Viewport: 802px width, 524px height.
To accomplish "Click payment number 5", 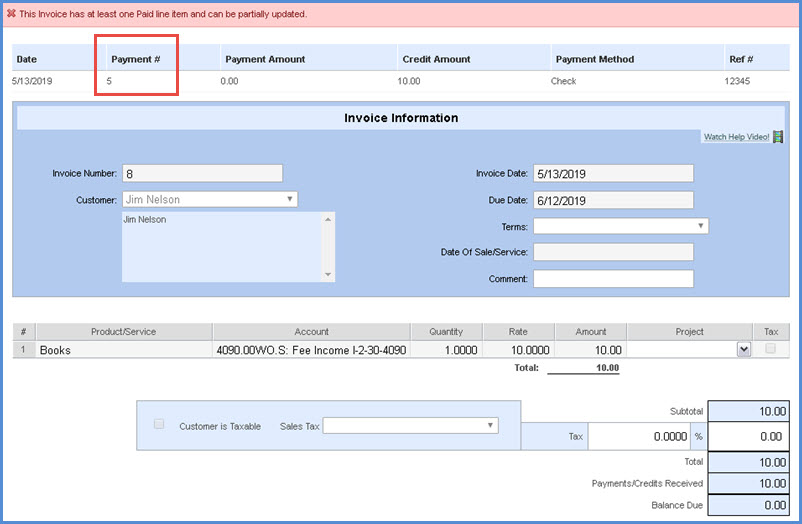I will click(x=109, y=81).
